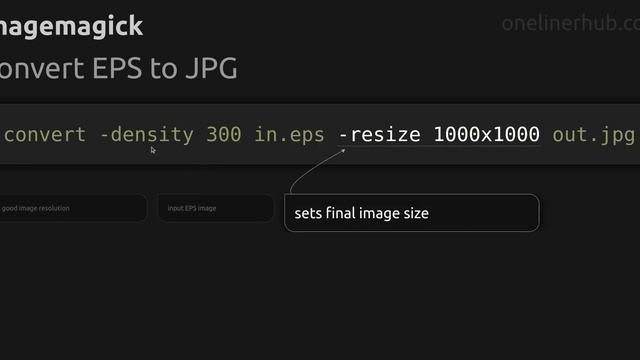This screenshot has width=640, height=360.
Task: Click the 'sets final image size' tooltip
Action: click(411, 213)
